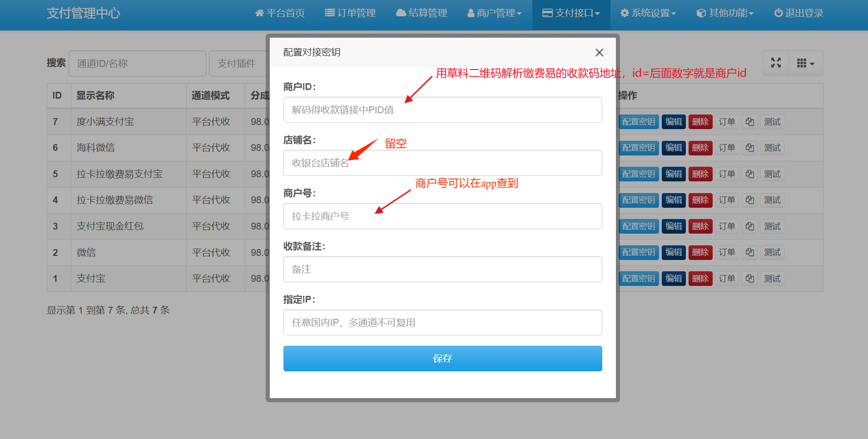
Task: Expand the 支付接口 dropdown menu
Action: point(571,13)
